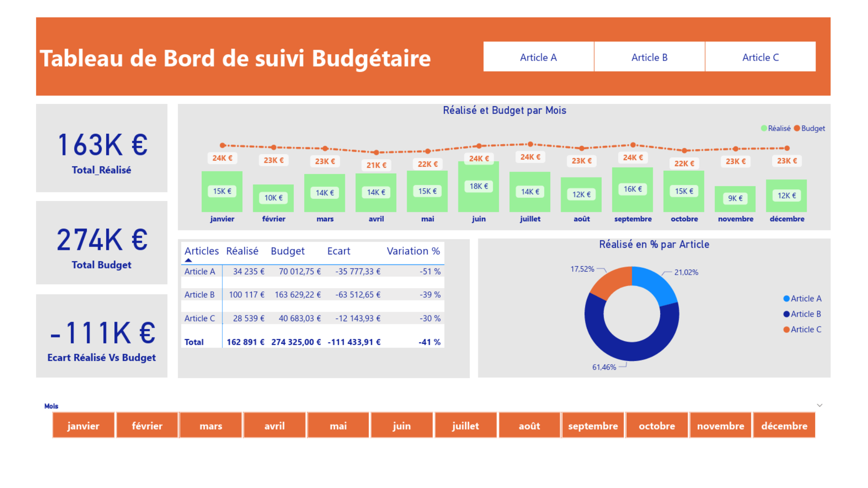Sort table by the Articles column header
Screen dimensions: 868x488
(x=202, y=251)
